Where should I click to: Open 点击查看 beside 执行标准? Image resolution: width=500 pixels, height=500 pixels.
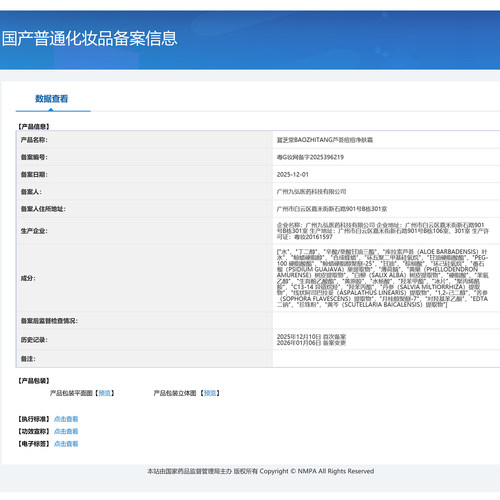tap(66, 419)
